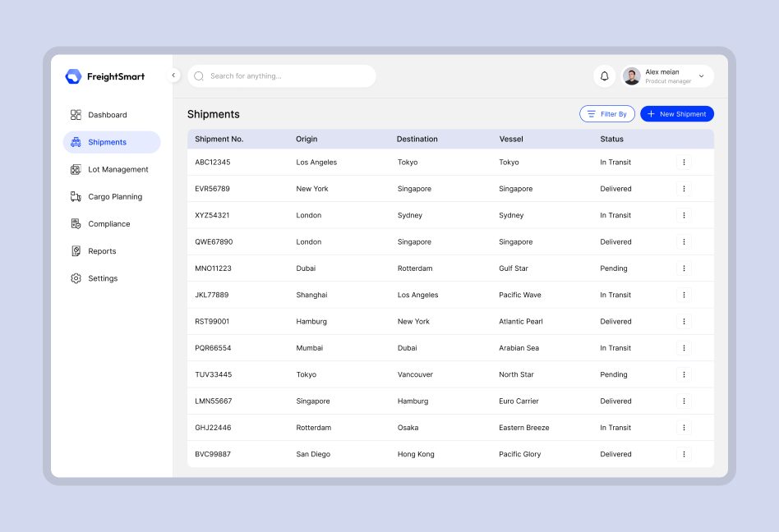
Task: Open row actions for shipment ABC12345
Action: coord(684,163)
